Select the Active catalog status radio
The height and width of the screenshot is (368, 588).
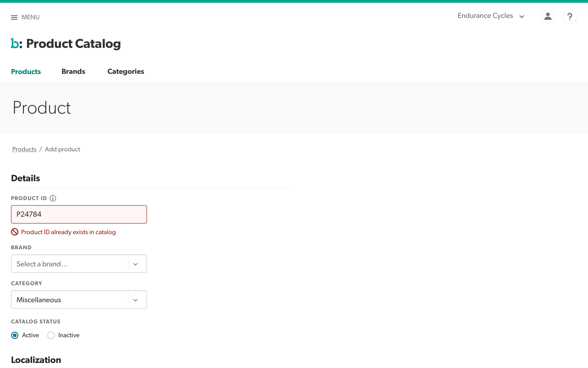(15, 335)
